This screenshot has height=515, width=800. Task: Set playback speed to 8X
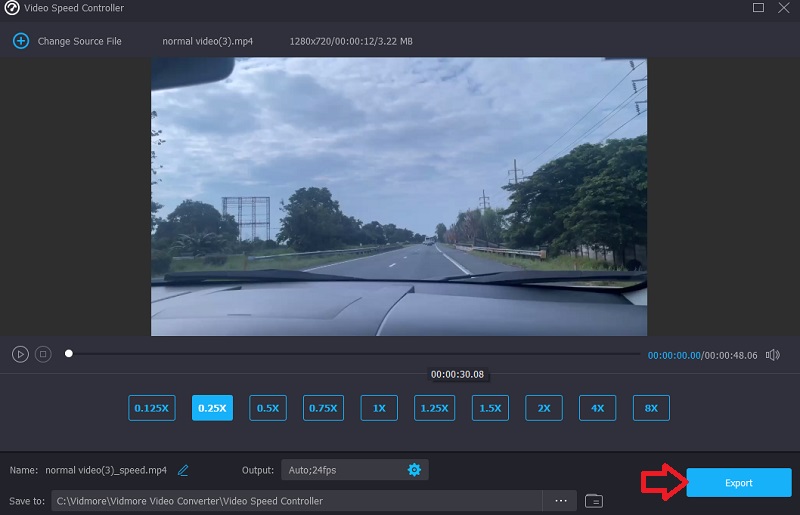651,408
